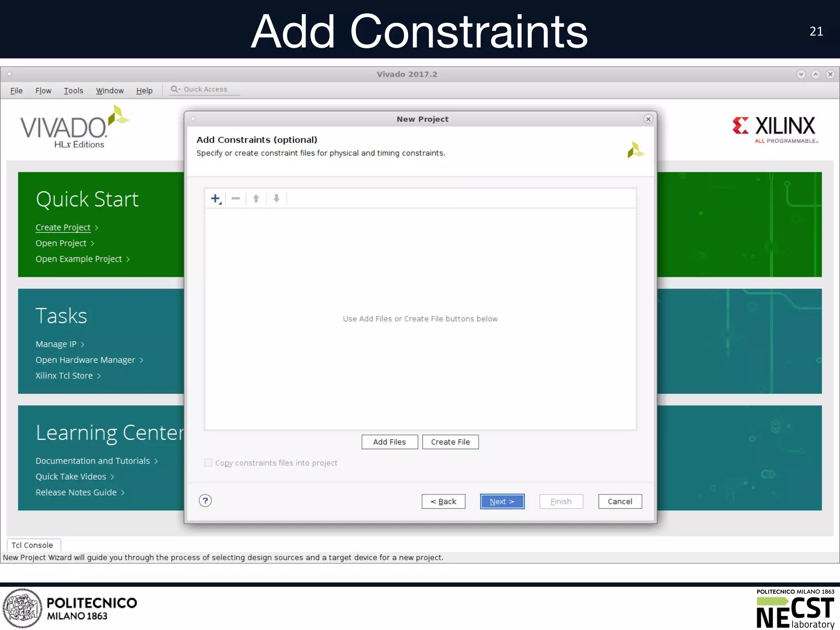Click the Create File button
This screenshot has height=630, width=840.
450,442
